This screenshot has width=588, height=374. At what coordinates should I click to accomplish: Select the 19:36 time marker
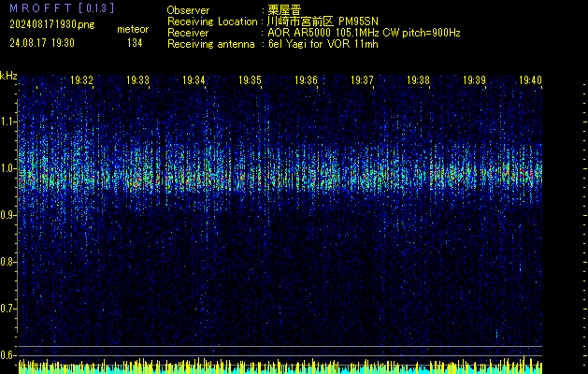[306, 80]
